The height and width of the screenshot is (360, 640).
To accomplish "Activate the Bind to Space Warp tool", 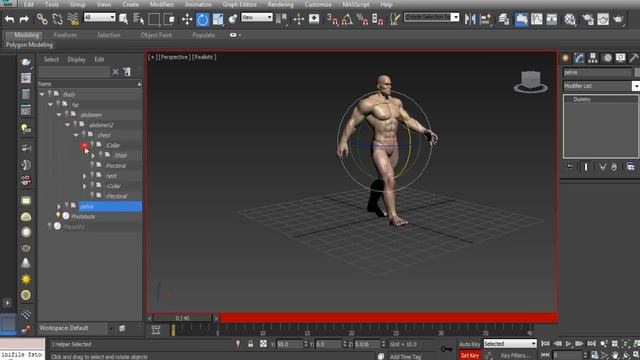I will [x=73, y=19].
